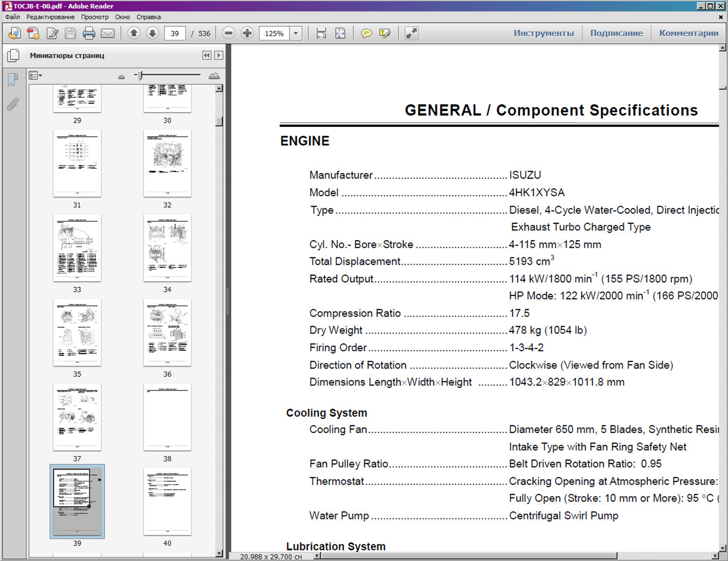Select the highlight text tool
Image resolution: width=728 pixels, height=561 pixels.
(x=385, y=33)
